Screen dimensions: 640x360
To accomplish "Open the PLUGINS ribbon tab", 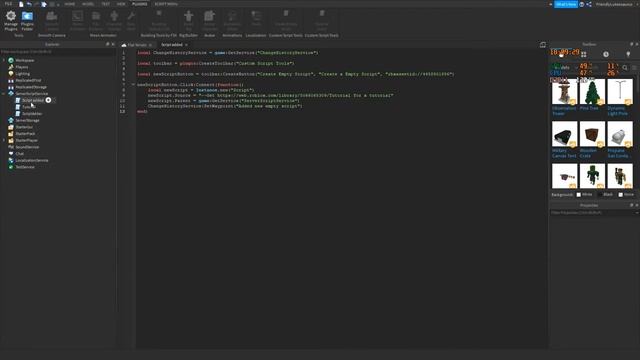I will pyautogui.click(x=140, y=4).
